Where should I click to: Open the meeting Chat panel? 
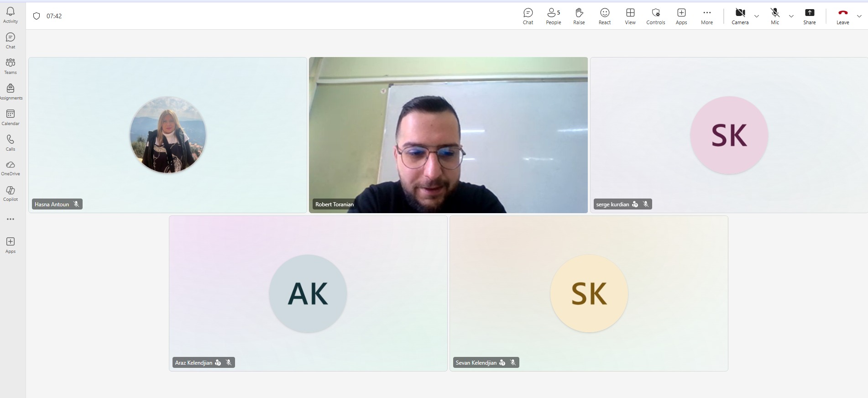pos(528,16)
